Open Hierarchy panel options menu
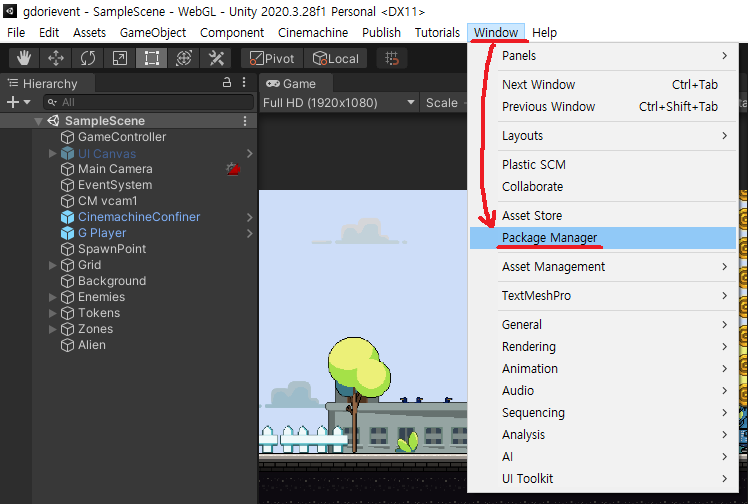Viewport: 748px width, 504px height. [x=244, y=82]
